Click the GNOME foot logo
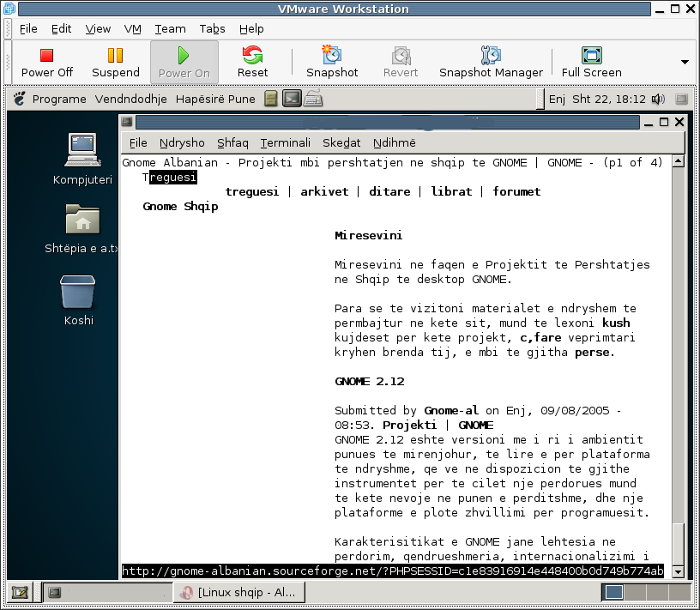The image size is (700, 610). [x=19, y=99]
